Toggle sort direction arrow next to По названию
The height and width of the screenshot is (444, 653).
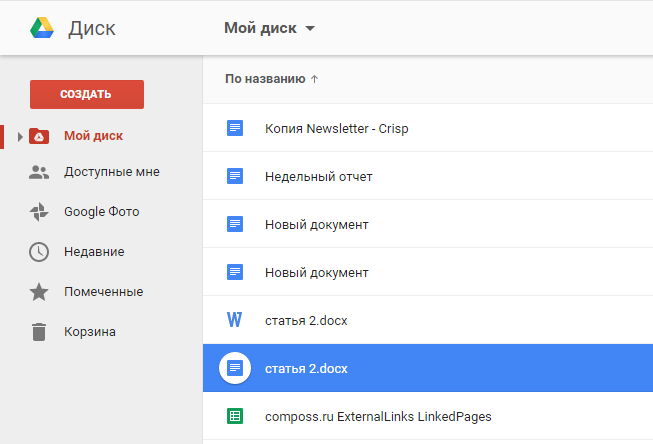pyautogui.click(x=314, y=79)
